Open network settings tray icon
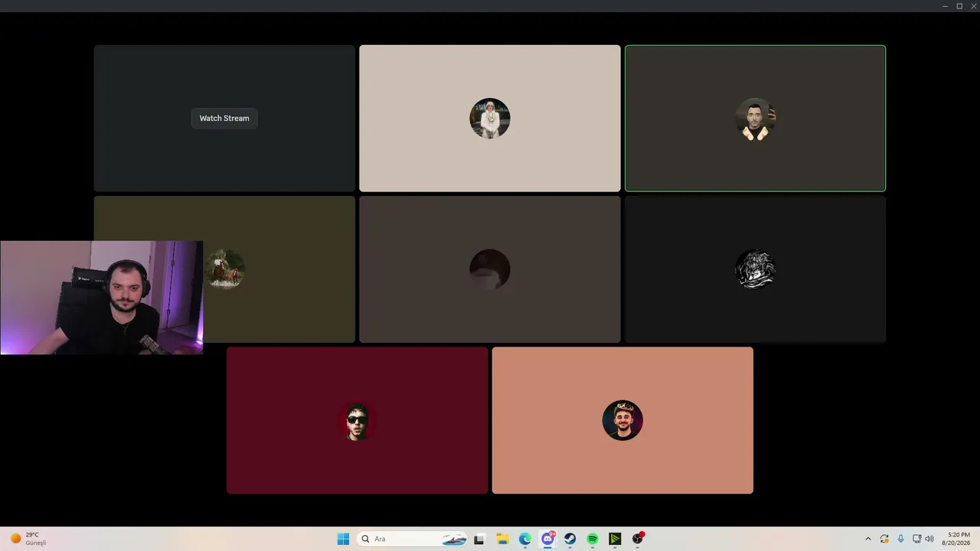The height and width of the screenshot is (551, 980). [916, 539]
